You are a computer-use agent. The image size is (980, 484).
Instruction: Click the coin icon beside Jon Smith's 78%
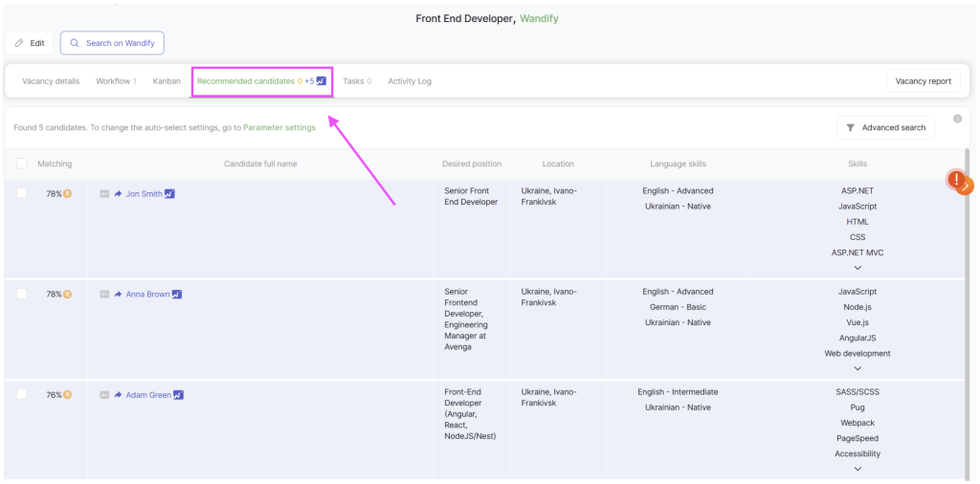(x=68, y=193)
